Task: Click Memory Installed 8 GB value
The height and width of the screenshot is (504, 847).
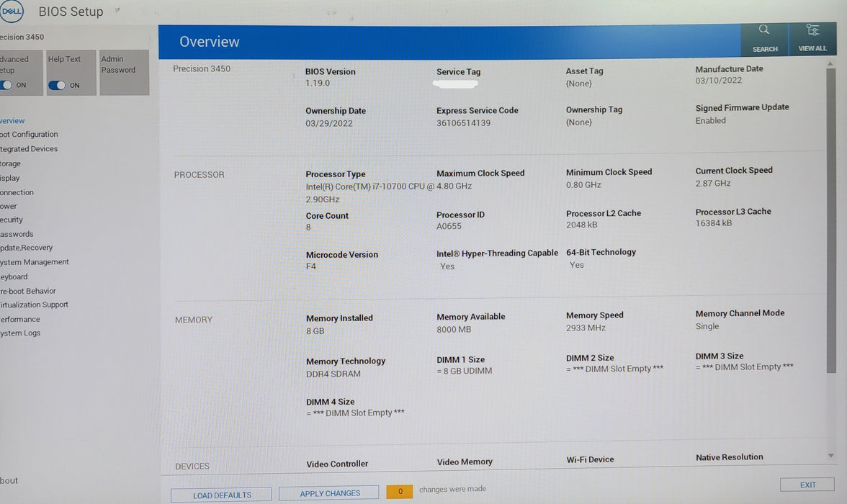Action: coord(315,331)
